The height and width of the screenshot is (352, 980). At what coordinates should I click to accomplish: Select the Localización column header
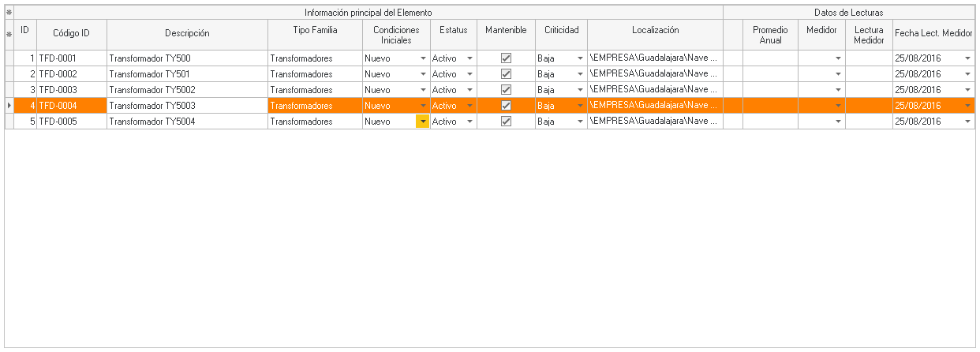point(655,31)
